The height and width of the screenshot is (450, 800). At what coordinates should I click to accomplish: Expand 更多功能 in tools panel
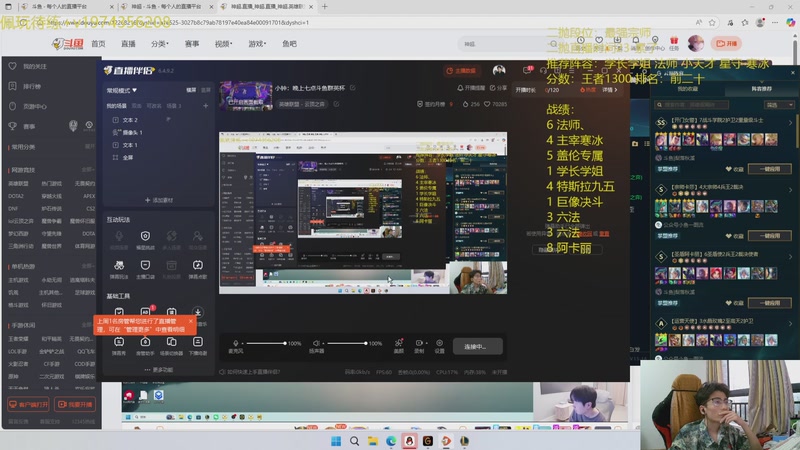(159, 369)
